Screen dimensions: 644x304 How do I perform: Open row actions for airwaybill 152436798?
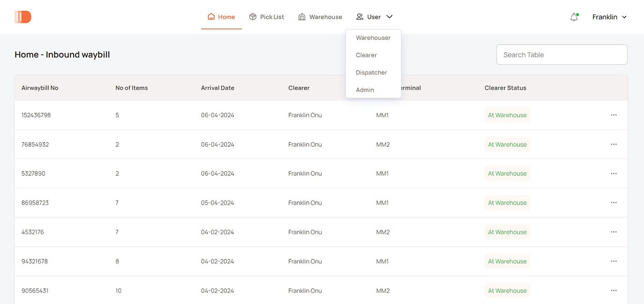tap(613, 115)
